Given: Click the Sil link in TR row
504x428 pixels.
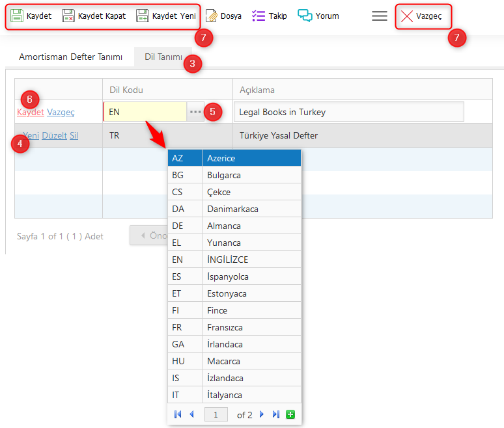Looking at the screenshot, I should (74, 135).
